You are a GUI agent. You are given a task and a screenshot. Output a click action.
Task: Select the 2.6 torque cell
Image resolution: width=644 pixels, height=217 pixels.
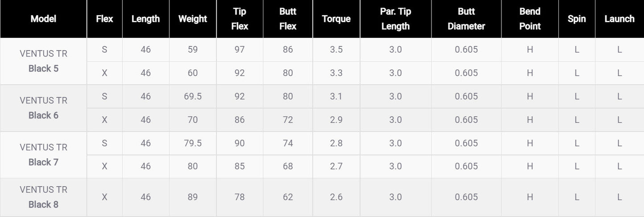tap(336, 197)
